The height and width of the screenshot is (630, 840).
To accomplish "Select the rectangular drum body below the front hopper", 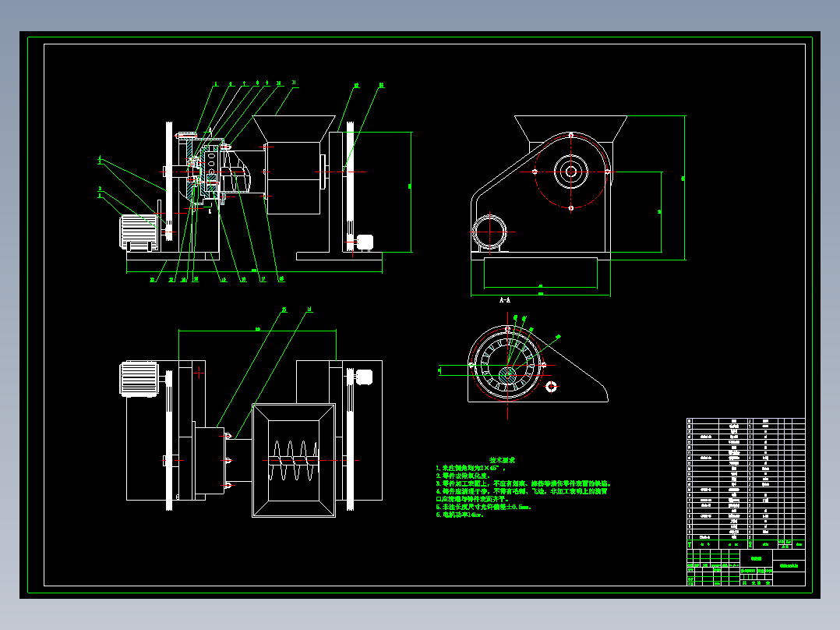I will [x=294, y=178].
